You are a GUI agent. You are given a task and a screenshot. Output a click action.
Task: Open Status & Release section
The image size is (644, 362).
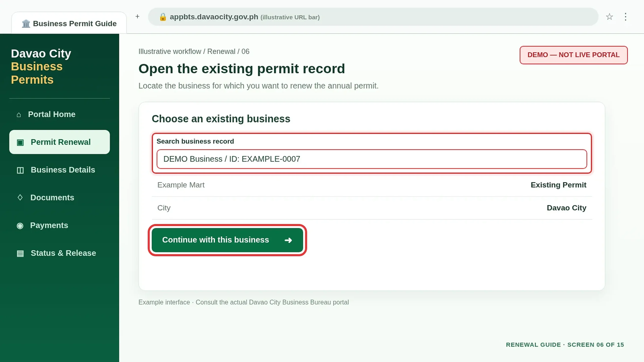click(60, 253)
